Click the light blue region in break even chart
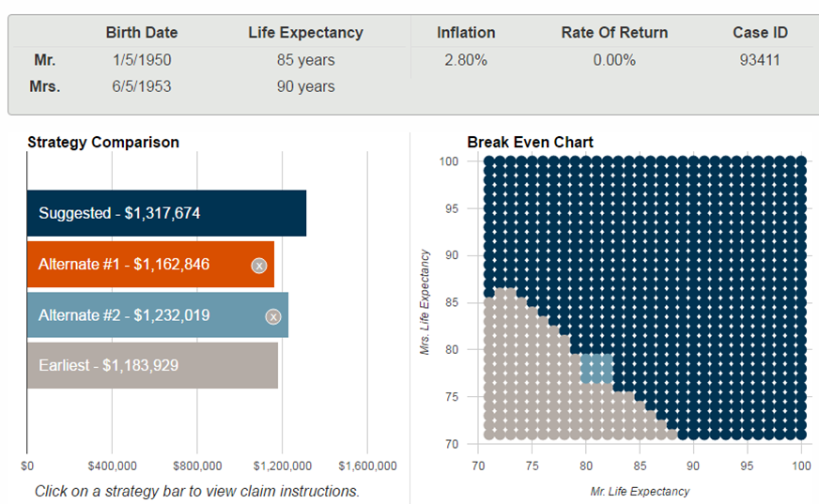The image size is (819, 504). [596, 368]
